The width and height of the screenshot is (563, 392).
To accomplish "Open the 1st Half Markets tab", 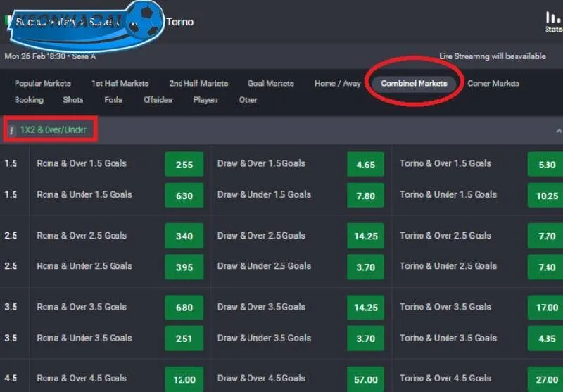I will [x=120, y=83].
